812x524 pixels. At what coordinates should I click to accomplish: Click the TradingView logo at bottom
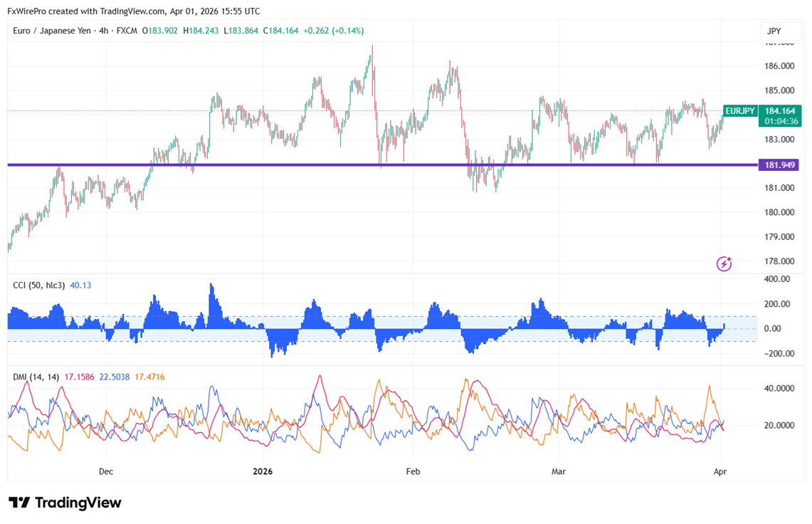click(65, 502)
